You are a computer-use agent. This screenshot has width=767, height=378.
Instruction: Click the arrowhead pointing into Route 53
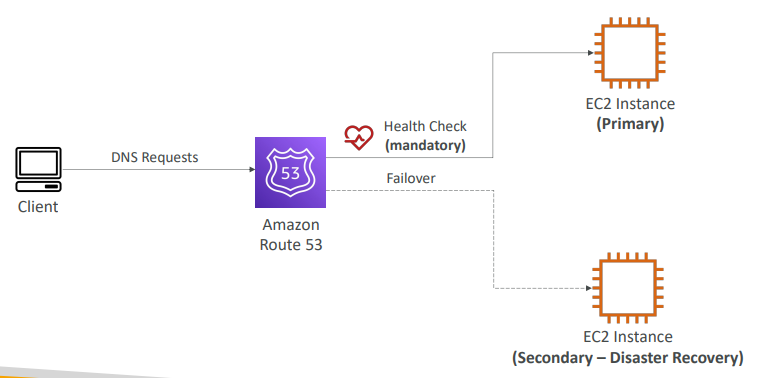coord(252,170)
